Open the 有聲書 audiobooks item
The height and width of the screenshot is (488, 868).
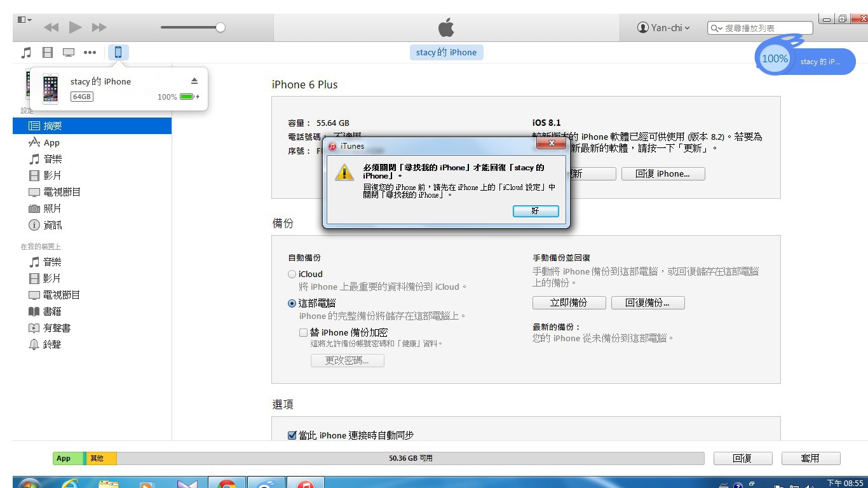pos(92,328)
